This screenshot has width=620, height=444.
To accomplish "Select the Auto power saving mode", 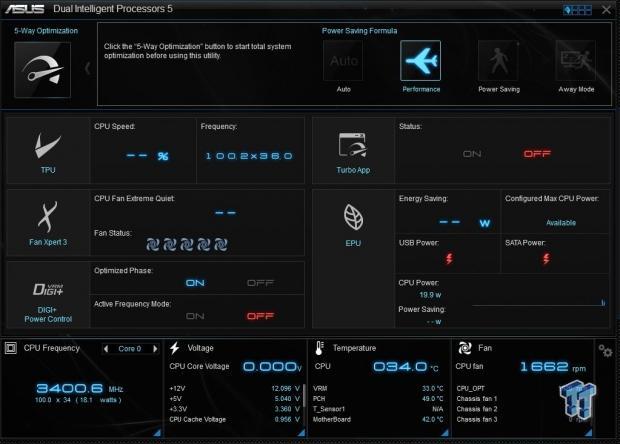I will [x=343, y=60].
